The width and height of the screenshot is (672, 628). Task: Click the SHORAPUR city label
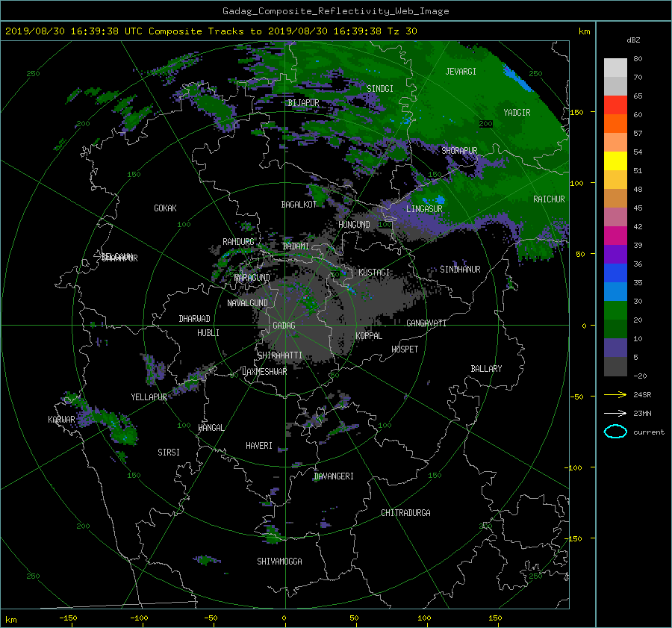[x=459, y=151]
